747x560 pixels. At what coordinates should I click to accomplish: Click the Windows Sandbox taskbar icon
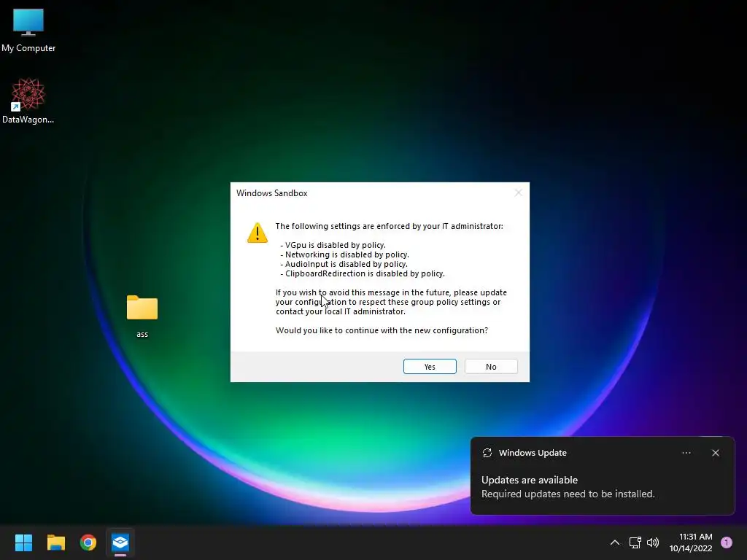[x=120, y=542]
